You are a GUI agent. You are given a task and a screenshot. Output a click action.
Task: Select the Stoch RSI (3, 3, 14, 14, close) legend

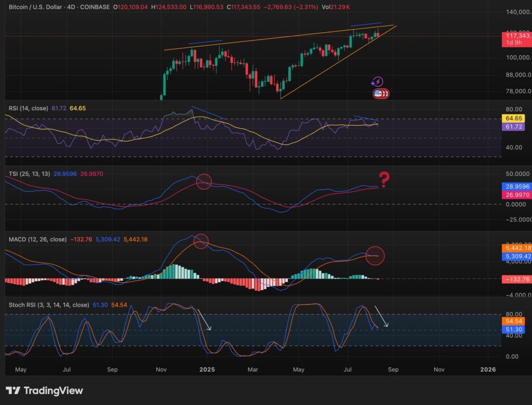tap(49, 305)
